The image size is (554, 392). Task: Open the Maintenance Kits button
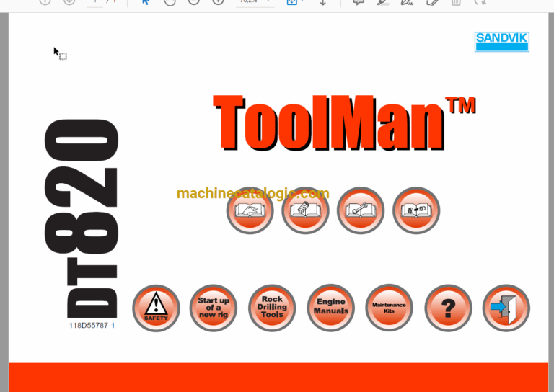coord(389,308)
